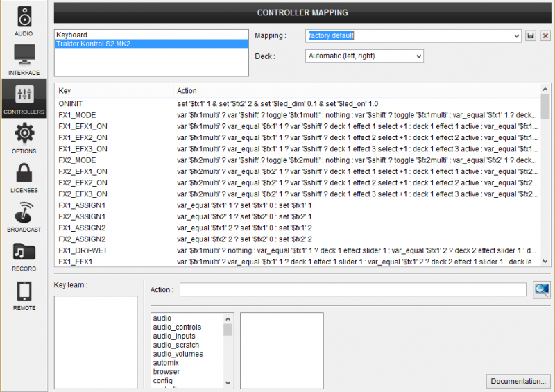
Task: Open the Options gear section
Action: pos(24,137)
